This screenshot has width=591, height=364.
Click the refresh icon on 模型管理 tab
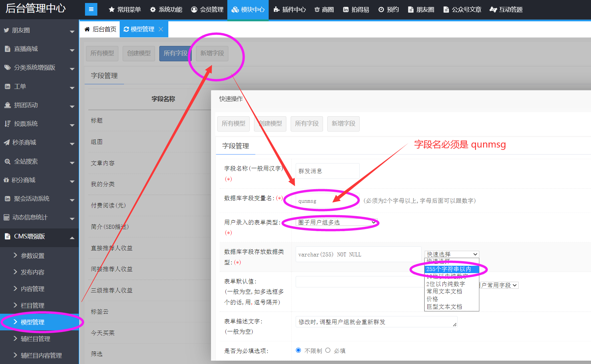point(126,29)
